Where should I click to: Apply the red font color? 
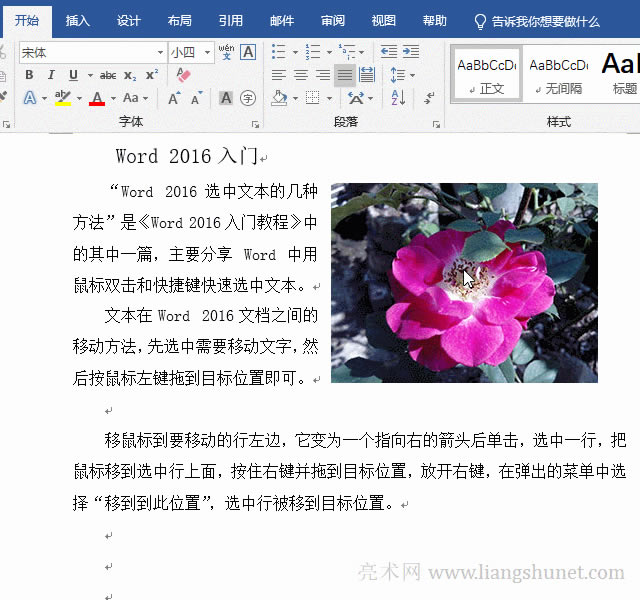[97, 98]
